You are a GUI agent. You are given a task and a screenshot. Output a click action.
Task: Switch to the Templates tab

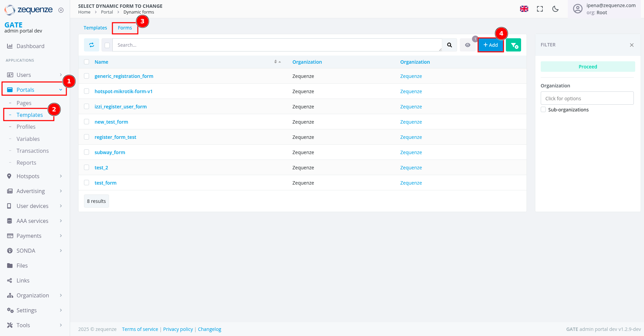pos(95,28)
